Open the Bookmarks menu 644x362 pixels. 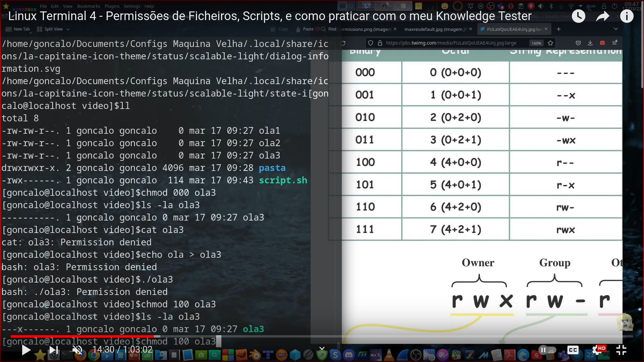pos(89,6)
